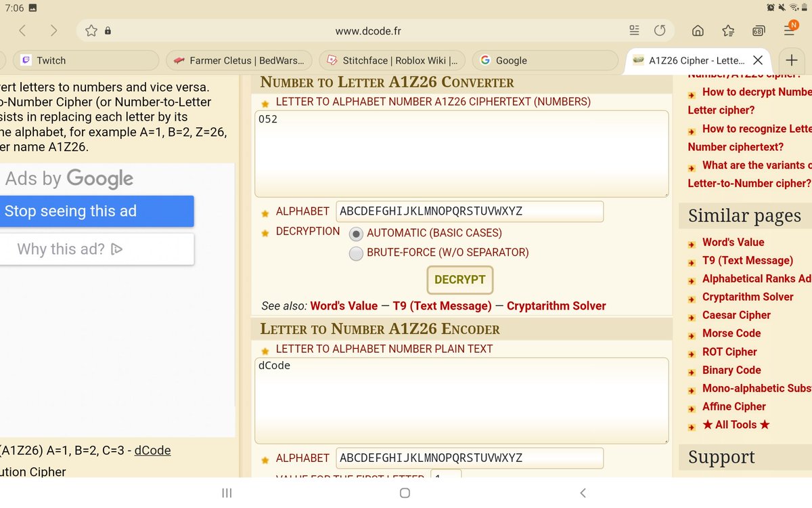The image size is (812, 508).
Task: Open Affine Cipher link
Action: click(734, 406)
